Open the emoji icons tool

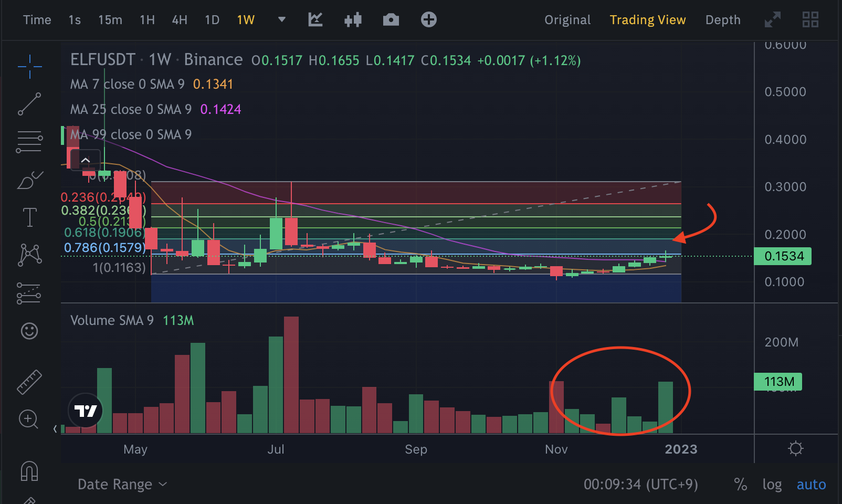click(29, 331)
